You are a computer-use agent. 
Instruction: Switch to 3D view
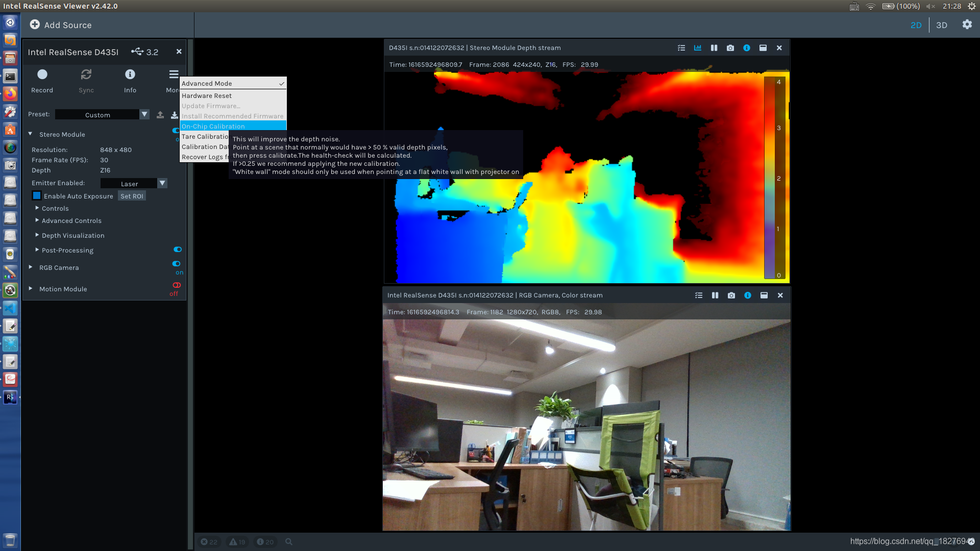942,25
